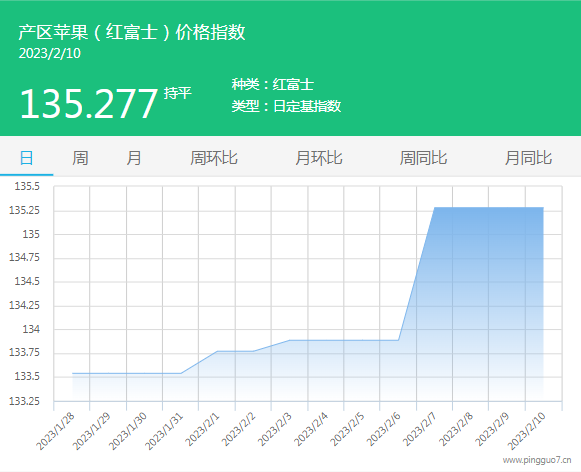
Task: Open the 周同比 tab
Action: pyautogui.click(x=424, y=158)
